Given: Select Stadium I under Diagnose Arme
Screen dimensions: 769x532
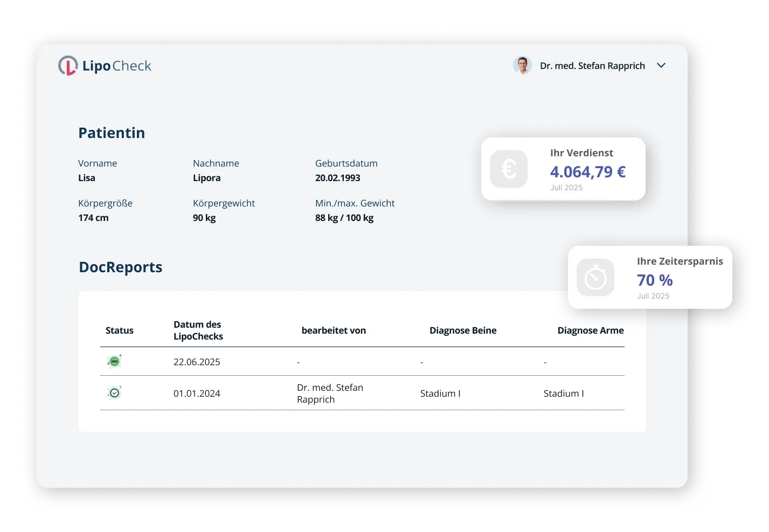Looking at the screenshot, I should [564, 393].
